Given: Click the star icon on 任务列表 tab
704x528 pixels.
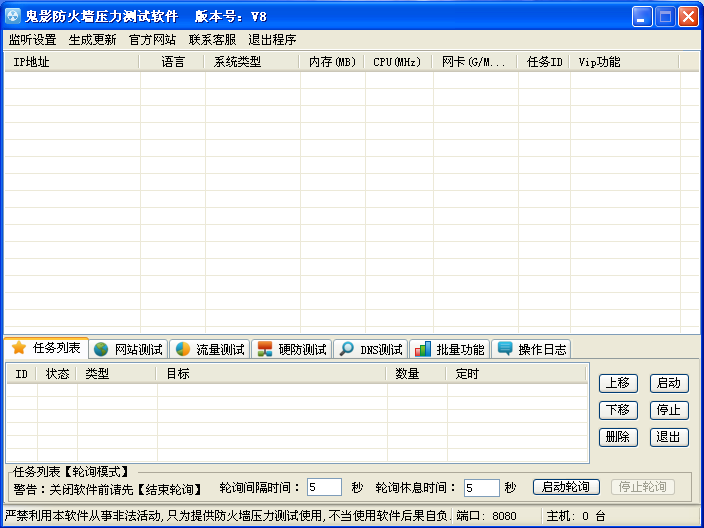Looking at the screenshot, I should [19, 348].
